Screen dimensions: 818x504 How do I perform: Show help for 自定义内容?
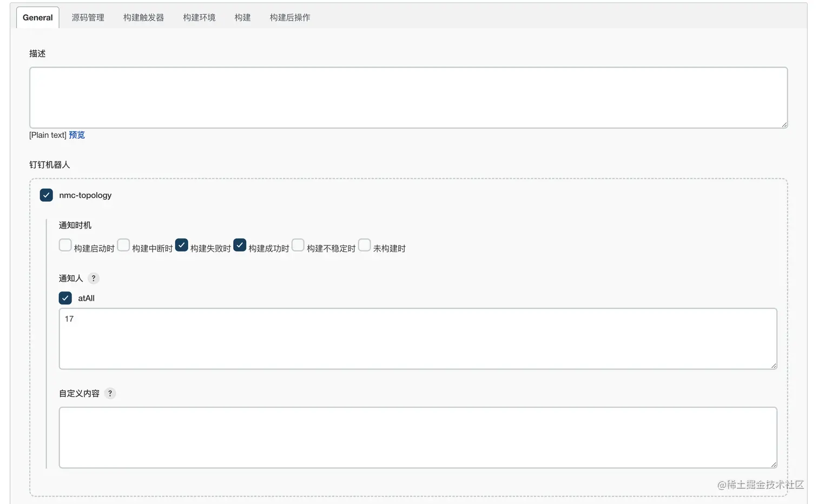pos(110,394)
